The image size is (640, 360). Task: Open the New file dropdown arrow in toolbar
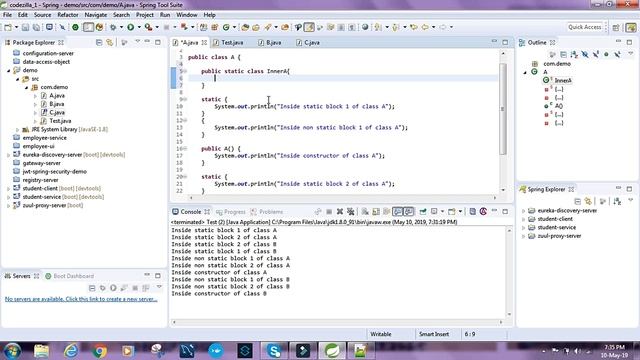(x=16, y=27)
